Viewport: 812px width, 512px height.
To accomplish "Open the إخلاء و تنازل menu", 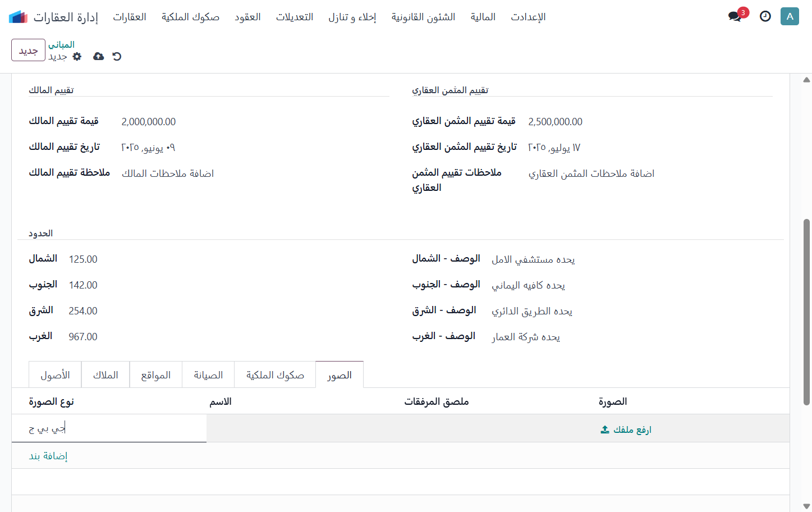I will (352, 17).
